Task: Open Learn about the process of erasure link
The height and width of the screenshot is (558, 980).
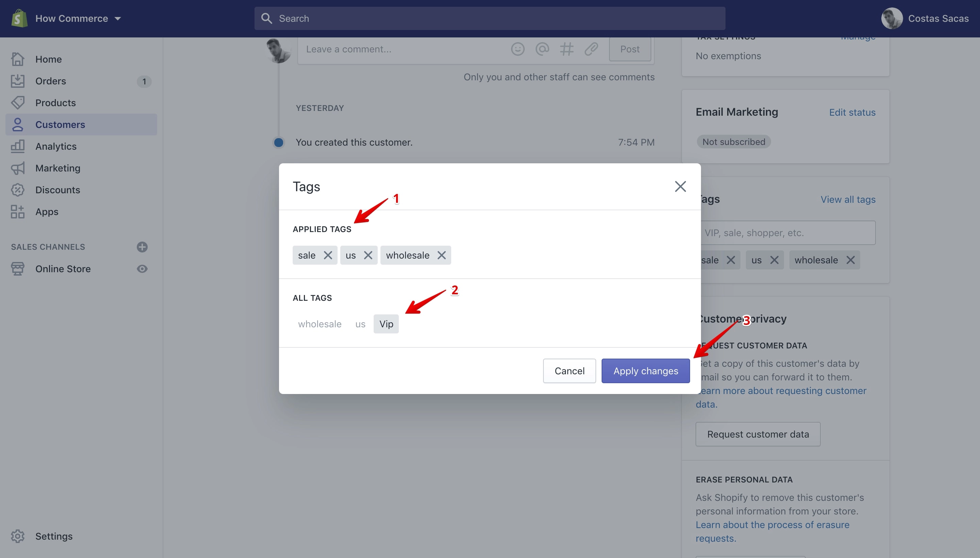Action: [x=772, y=531]
